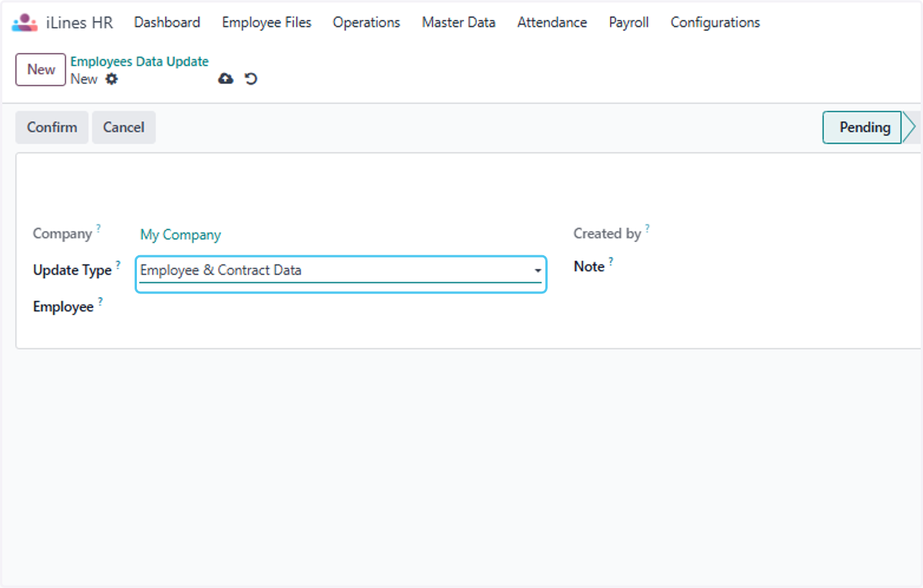Open the gear settings icon next to New
The image size is (923, 588).
tap(112, 79)
